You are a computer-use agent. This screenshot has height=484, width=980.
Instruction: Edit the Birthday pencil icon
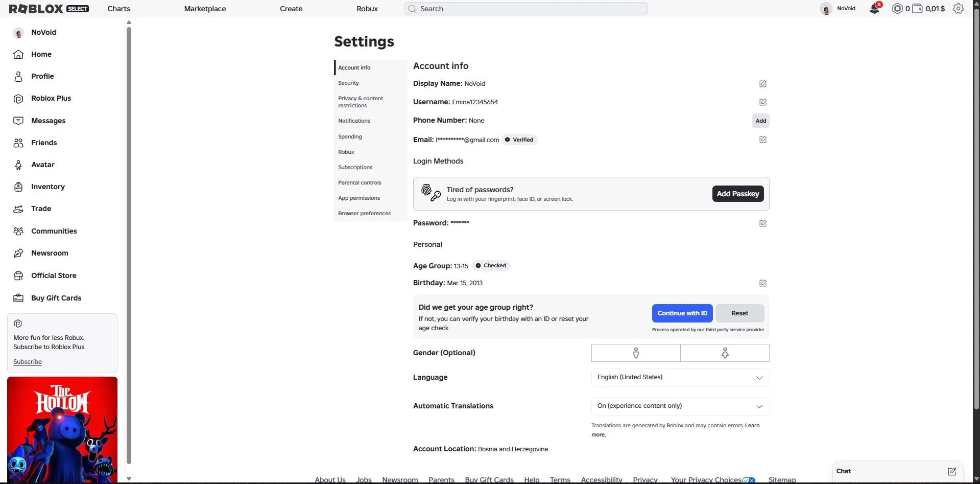coord(763,283)
